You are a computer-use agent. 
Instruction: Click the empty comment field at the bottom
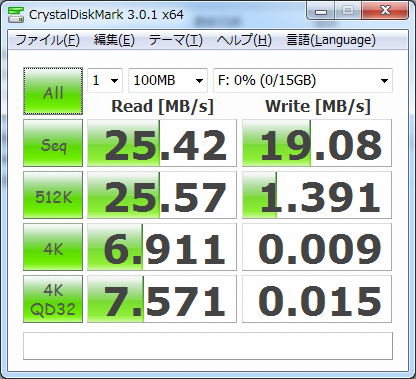(x=208, y=346)
